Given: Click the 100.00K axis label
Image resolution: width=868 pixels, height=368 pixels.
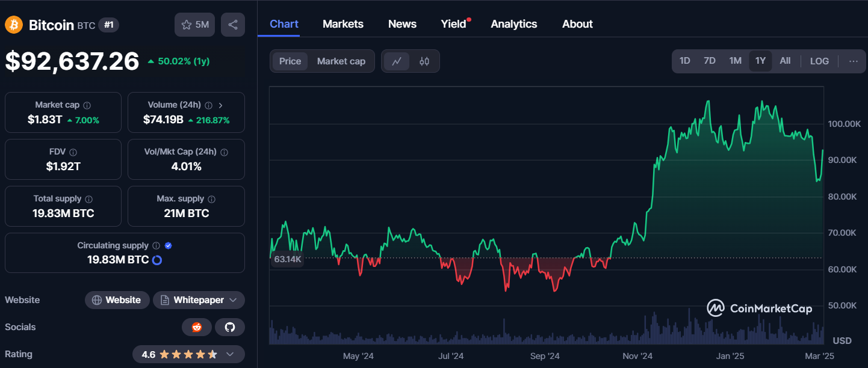Looking at the screenshot, I should pyautogui.click(x=845, y=124).
